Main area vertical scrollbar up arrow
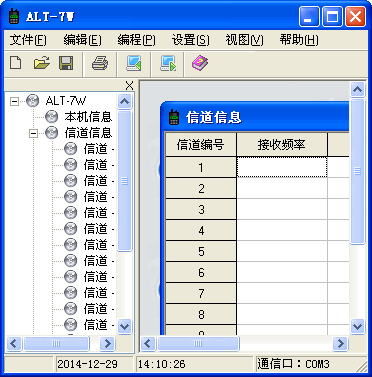Image resolution: width=372 pixels, height=377 pixels. 357,89
